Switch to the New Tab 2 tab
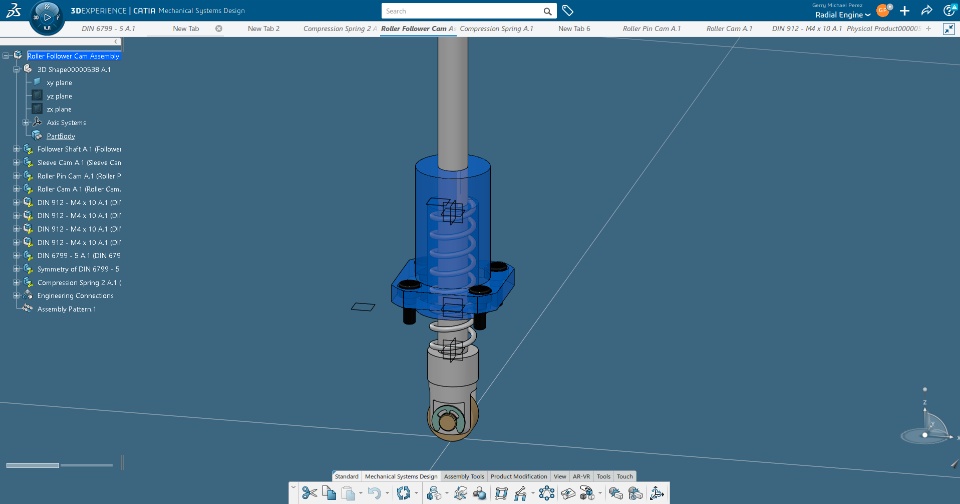The image size is (960, 504). 263,28
